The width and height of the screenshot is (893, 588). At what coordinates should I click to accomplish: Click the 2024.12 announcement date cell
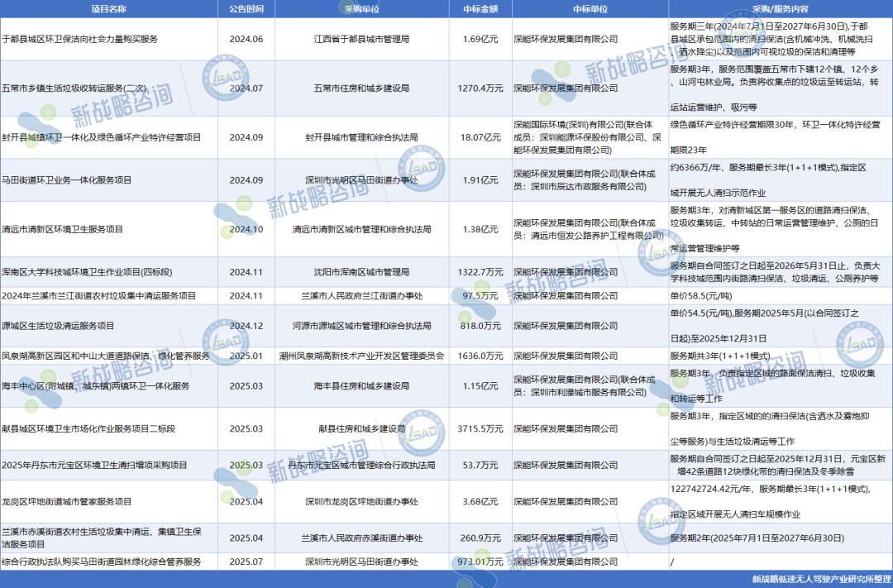click(x=246, y=326)
